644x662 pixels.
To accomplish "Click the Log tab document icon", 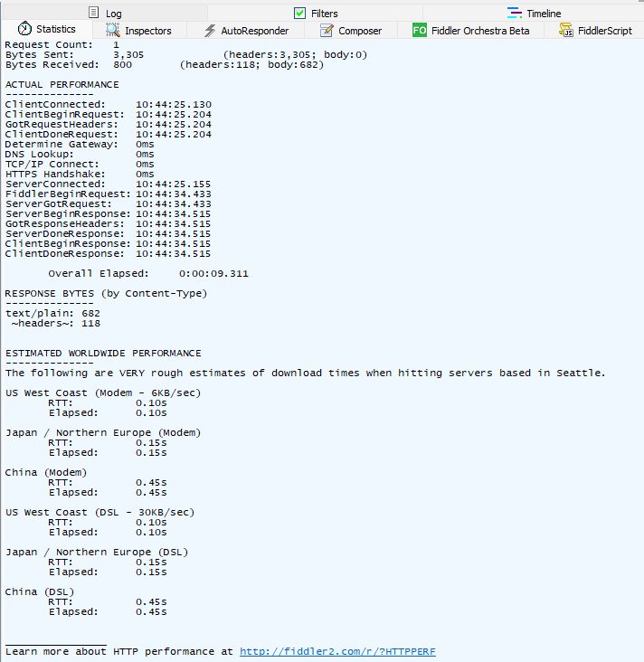I will coord(94,13).
